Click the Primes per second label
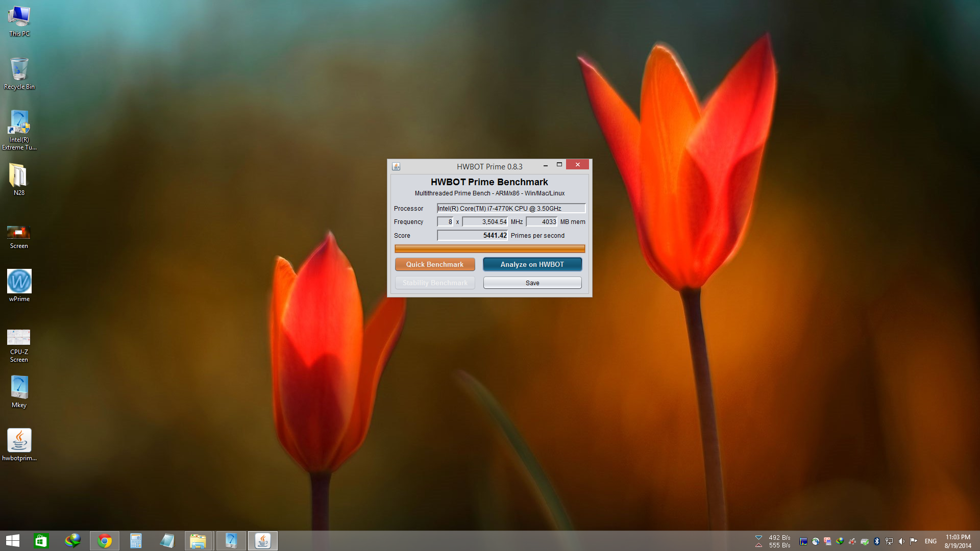980x551 pixels. (x=537, y=236)
